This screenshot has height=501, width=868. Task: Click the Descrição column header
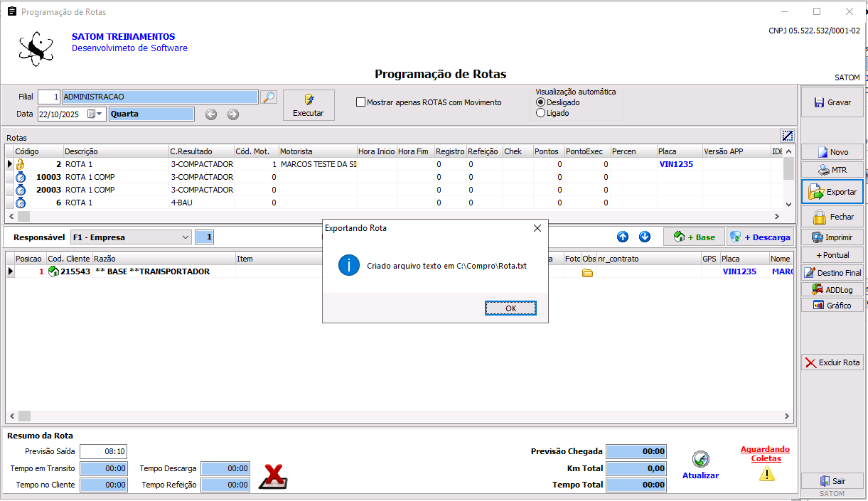point(115,151)
